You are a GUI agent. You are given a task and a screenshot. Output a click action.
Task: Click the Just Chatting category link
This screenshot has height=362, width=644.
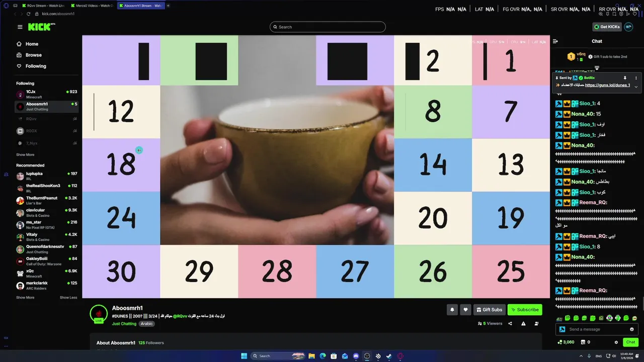tap(124, 324)
